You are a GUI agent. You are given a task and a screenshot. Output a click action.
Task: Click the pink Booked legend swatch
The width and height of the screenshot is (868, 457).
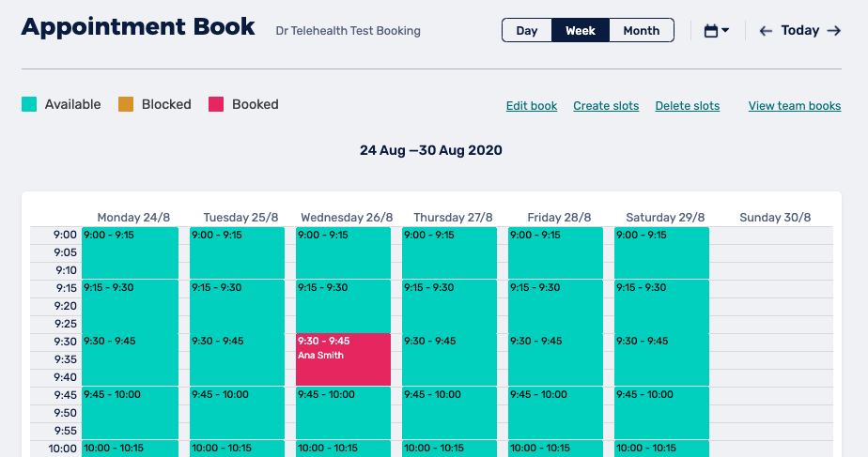[216, 104]
